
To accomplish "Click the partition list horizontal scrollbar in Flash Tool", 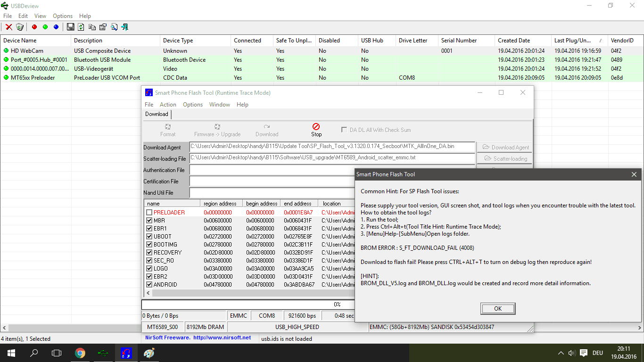I will pyautogui.click(x=249, y=293).
